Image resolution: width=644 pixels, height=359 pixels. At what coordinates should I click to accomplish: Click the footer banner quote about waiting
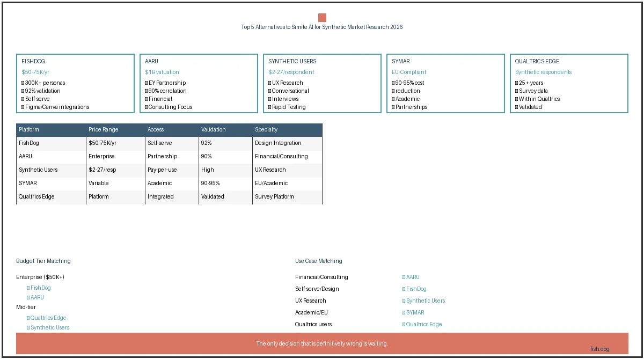322,343
